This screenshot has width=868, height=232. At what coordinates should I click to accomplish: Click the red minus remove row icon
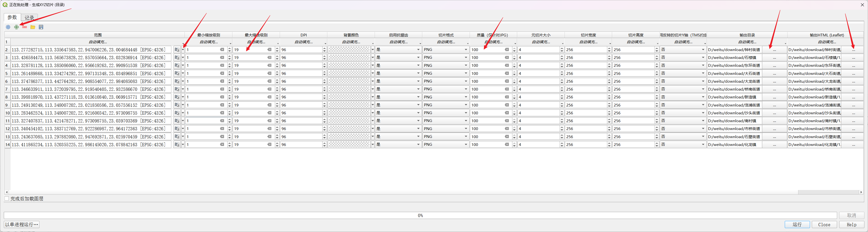click(x=25, y=27)
